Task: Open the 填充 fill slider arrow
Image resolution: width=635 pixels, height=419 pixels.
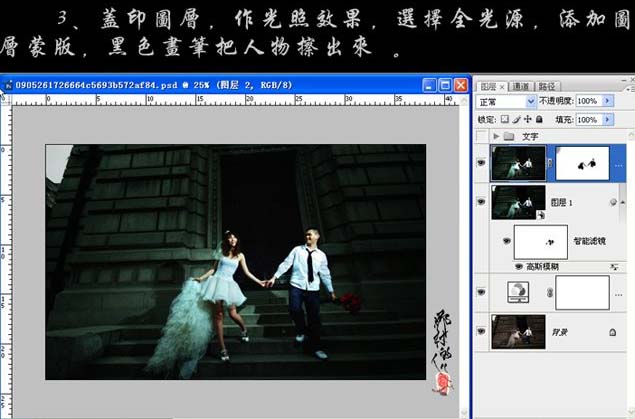Action: 607,119
